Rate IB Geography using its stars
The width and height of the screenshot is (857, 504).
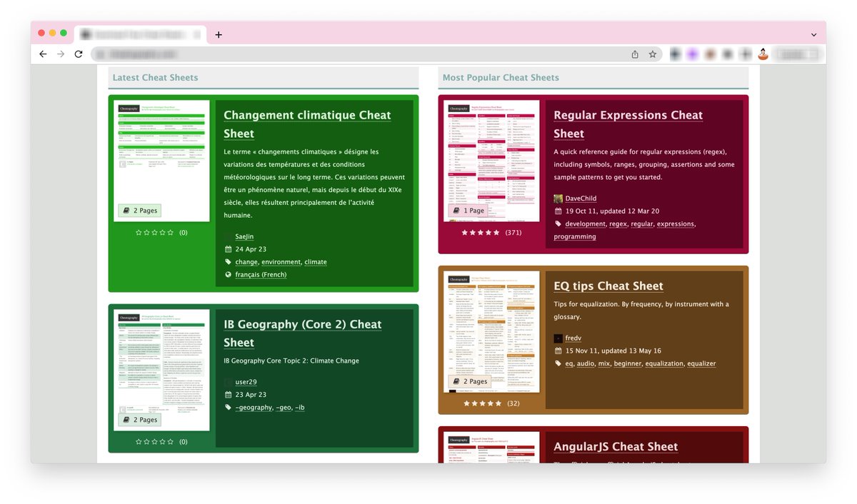click(155, 442)
